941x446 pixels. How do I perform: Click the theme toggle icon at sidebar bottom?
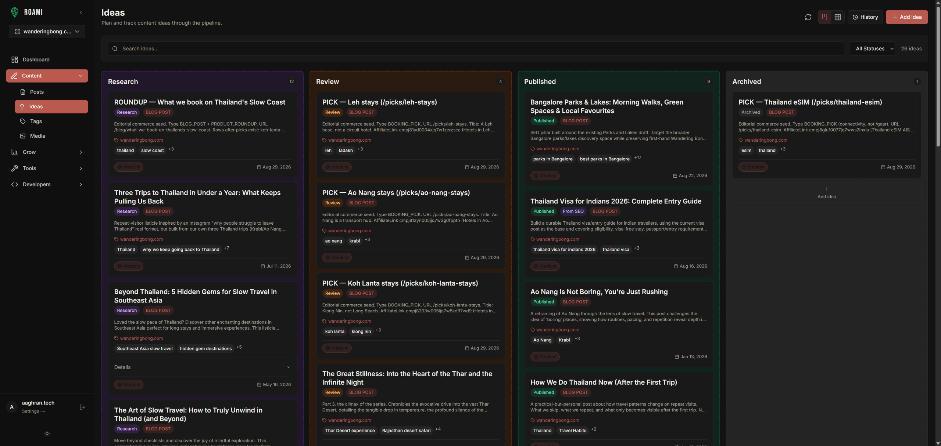(47, 433)
